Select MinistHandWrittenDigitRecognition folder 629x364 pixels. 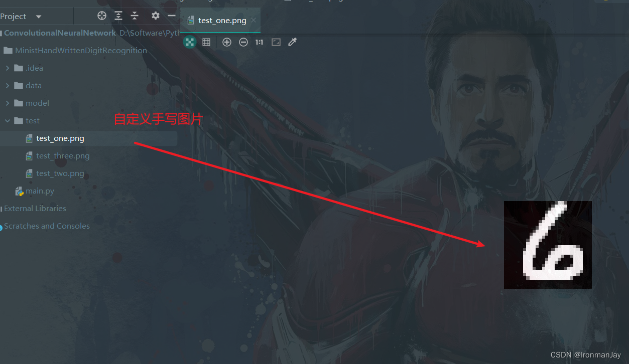click(81, 51)
